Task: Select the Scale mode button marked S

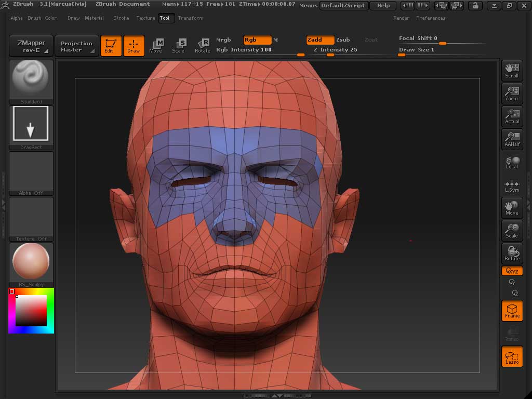Action: [x=179, y=46]
